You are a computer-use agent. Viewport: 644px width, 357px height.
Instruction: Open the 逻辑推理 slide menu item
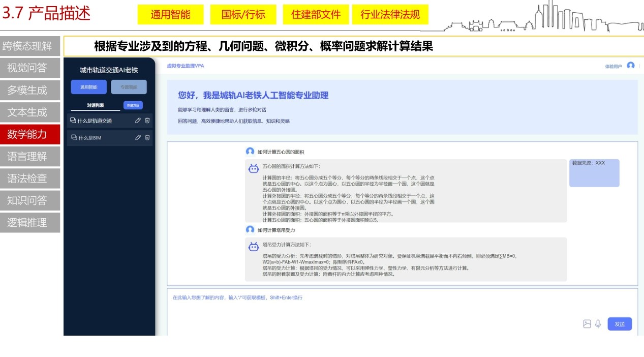click(30, 222)
